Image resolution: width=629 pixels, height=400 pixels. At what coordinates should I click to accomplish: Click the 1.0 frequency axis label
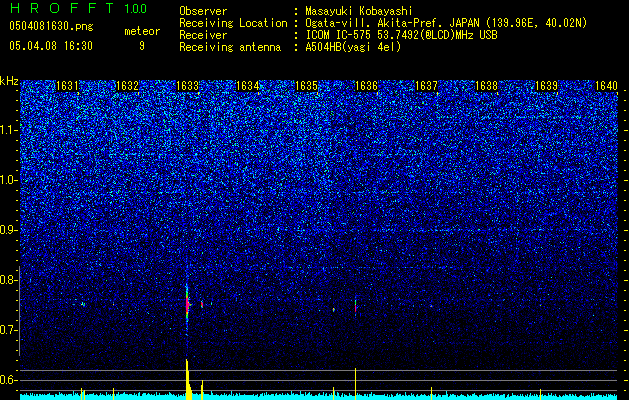click(x=9, y=181)
